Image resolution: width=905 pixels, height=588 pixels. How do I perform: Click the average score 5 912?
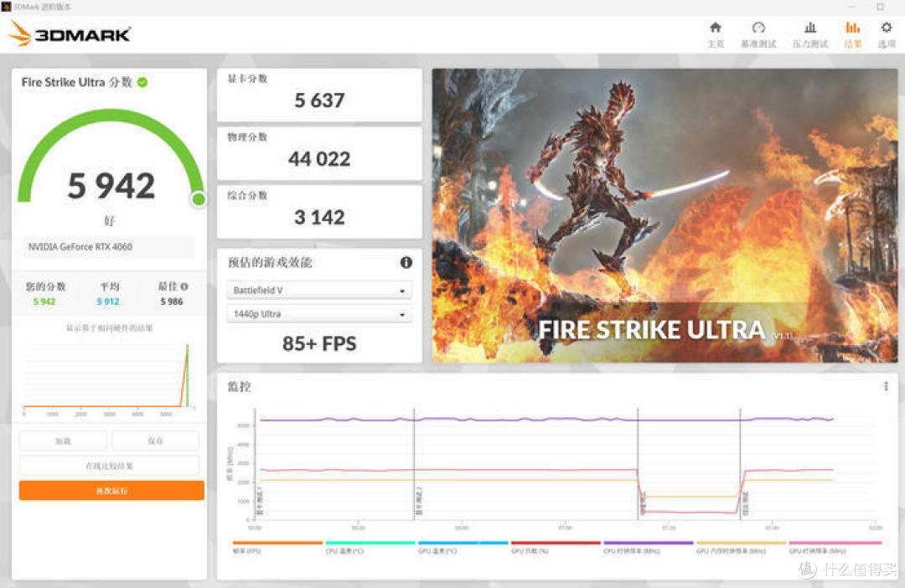pos(108,302)
